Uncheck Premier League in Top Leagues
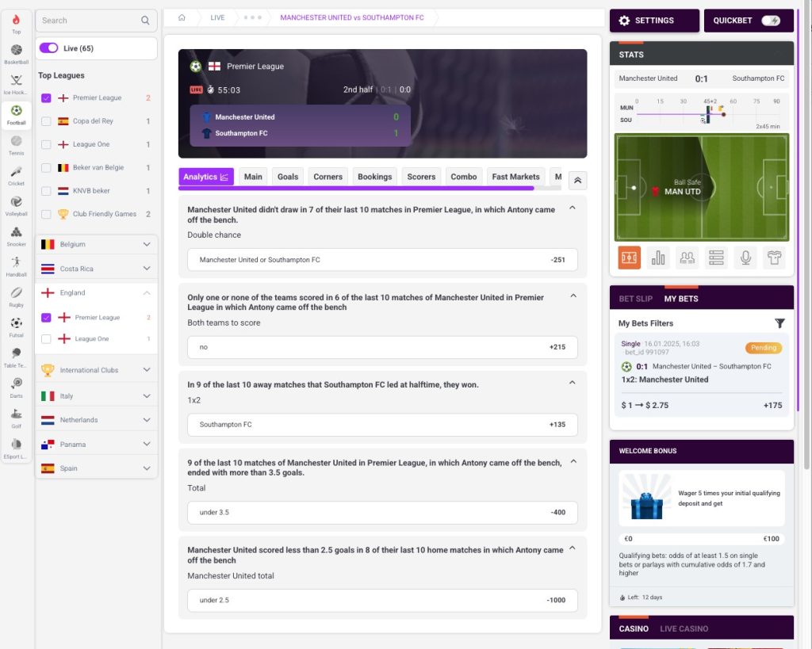This screenshot has height=649, width=812. (46, 97)
